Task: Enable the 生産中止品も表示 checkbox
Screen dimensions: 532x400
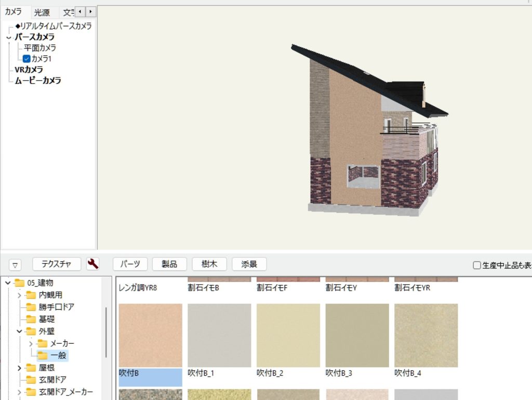Action: [476, 265]
